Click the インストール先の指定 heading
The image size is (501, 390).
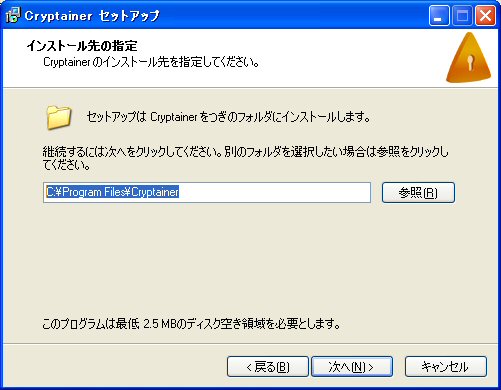pyautogui.click(x=82, y=46)
